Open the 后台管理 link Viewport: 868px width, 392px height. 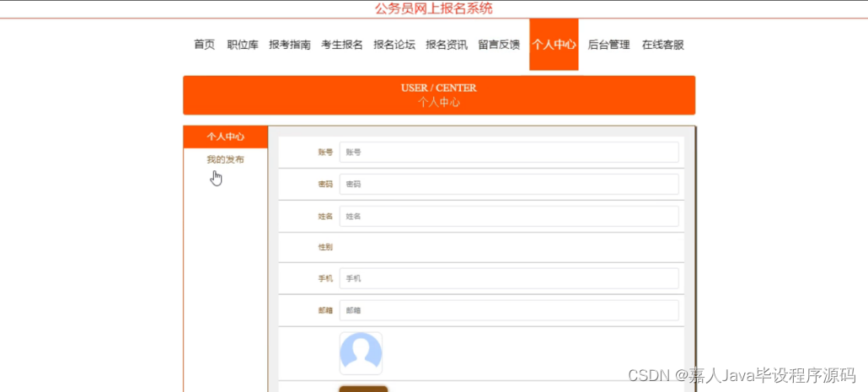609,45
